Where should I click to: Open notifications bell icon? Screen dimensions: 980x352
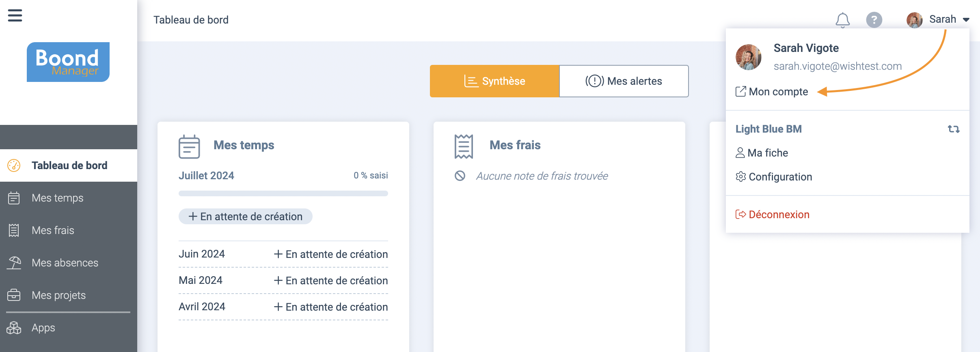(842, 20)
